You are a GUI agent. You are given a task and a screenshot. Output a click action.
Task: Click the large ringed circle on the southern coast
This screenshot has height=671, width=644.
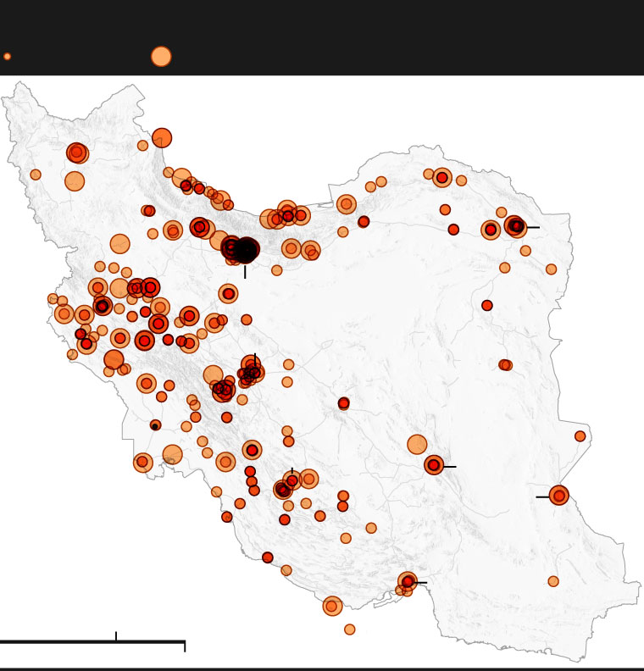click(332, 606)
